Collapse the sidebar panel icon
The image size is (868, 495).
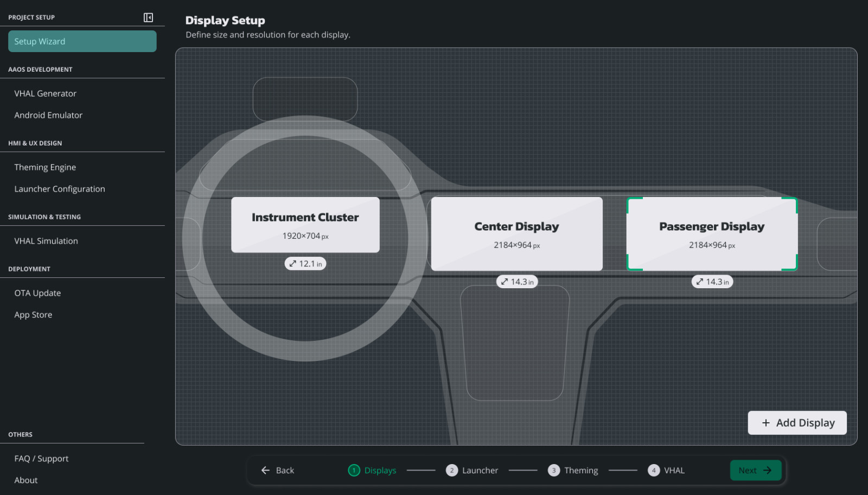(148, 17)
